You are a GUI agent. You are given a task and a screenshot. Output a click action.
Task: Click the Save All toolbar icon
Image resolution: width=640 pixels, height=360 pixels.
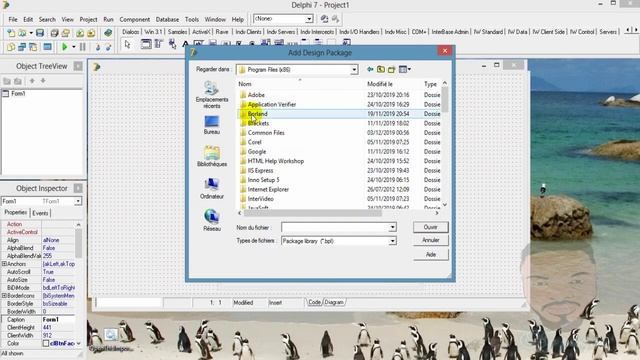54,33
